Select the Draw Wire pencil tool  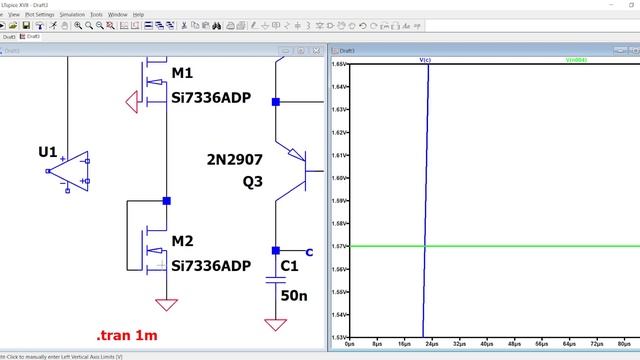click(254, 26)
